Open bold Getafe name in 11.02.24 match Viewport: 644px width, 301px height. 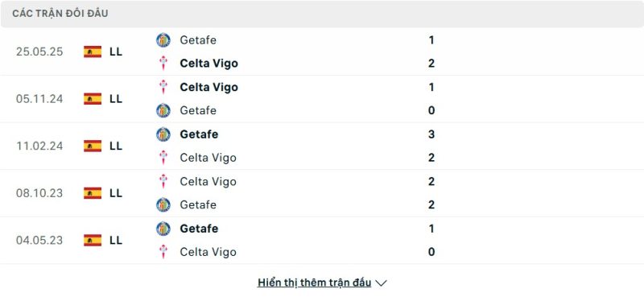(x=199, y=134)
